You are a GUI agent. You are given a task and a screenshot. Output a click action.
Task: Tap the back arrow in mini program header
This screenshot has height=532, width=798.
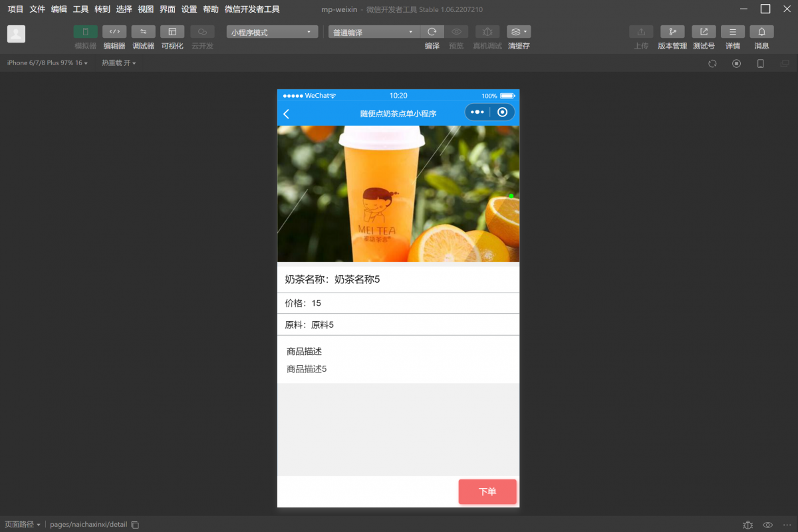(287, 114)
